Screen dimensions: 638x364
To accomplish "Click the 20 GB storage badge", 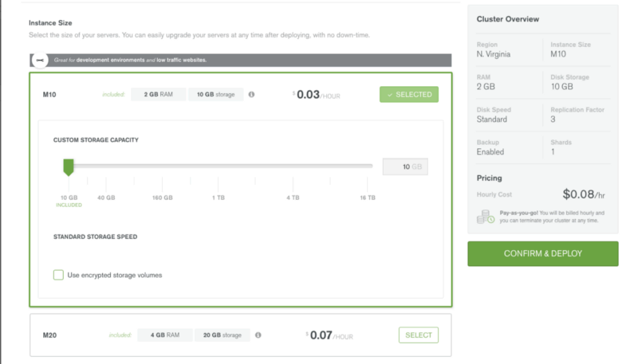I will click(x=223, y=335).
